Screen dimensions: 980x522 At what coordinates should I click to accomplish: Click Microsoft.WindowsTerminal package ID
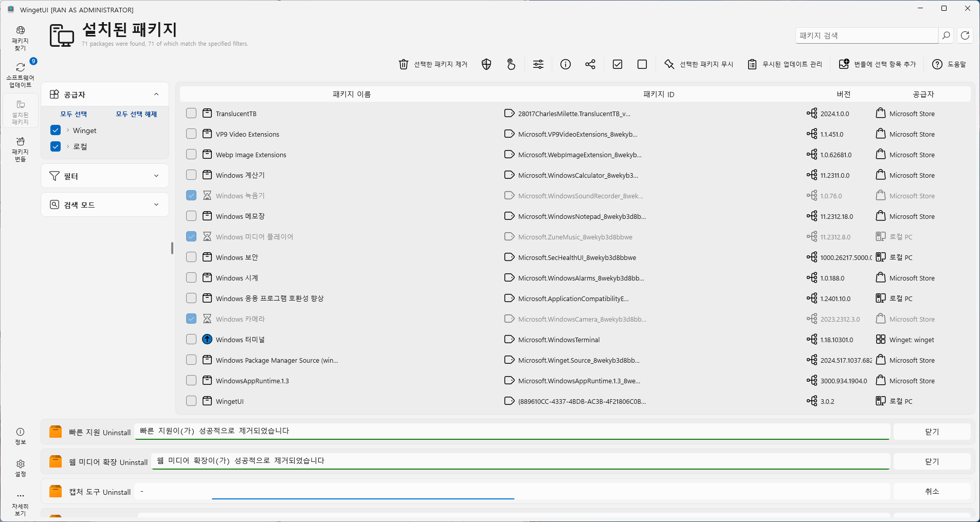559,340
